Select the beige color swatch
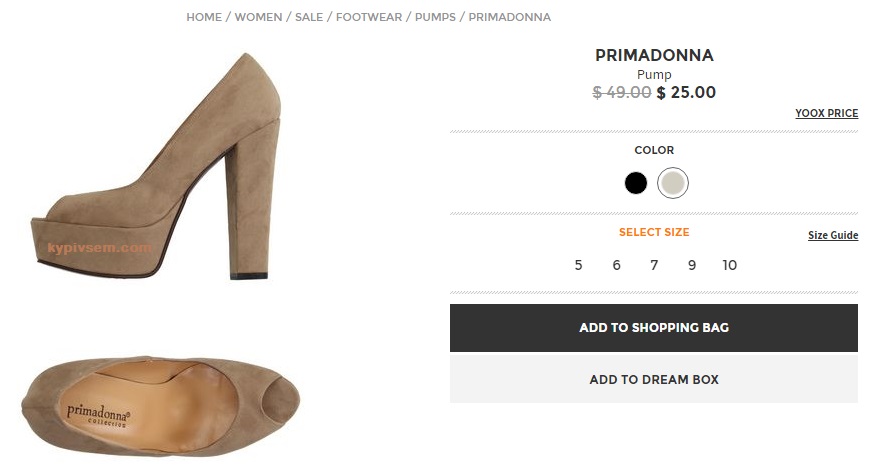Screen dimensions: 889x473 click(673, 183)
